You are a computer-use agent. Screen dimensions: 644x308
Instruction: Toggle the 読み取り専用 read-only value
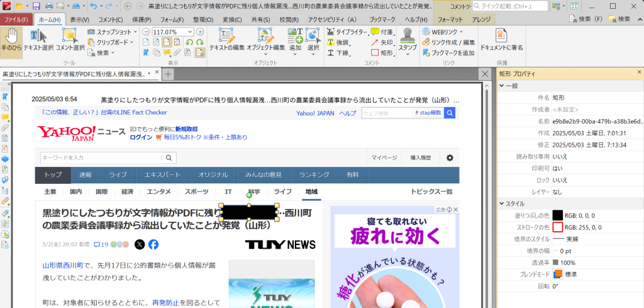(x=559, y=157)
